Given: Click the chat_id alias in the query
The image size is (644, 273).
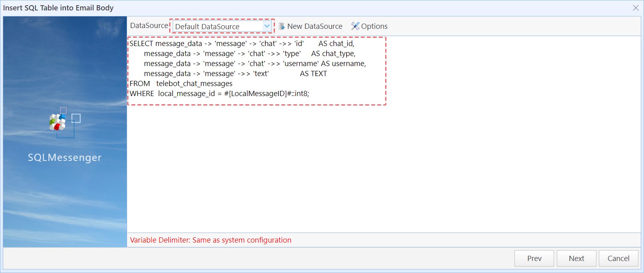Looking at the screenshot, I should point(341,44).
